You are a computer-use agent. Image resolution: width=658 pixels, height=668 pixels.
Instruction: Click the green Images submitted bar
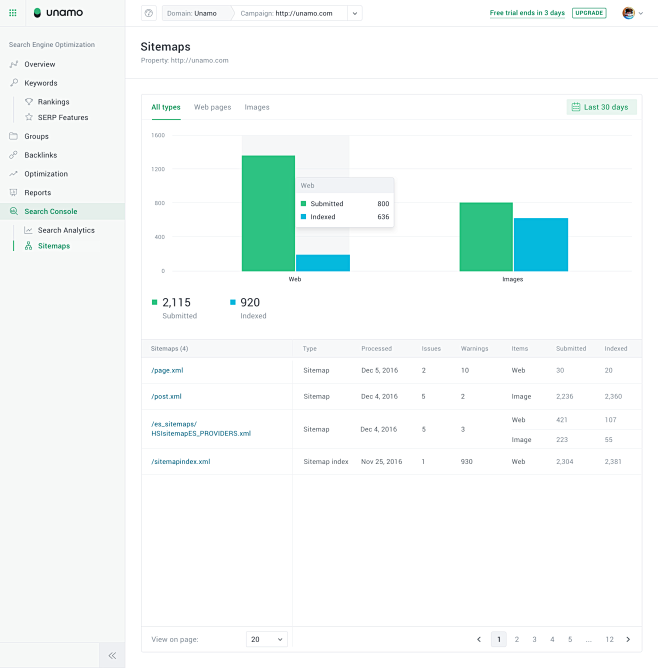point(486,236)
